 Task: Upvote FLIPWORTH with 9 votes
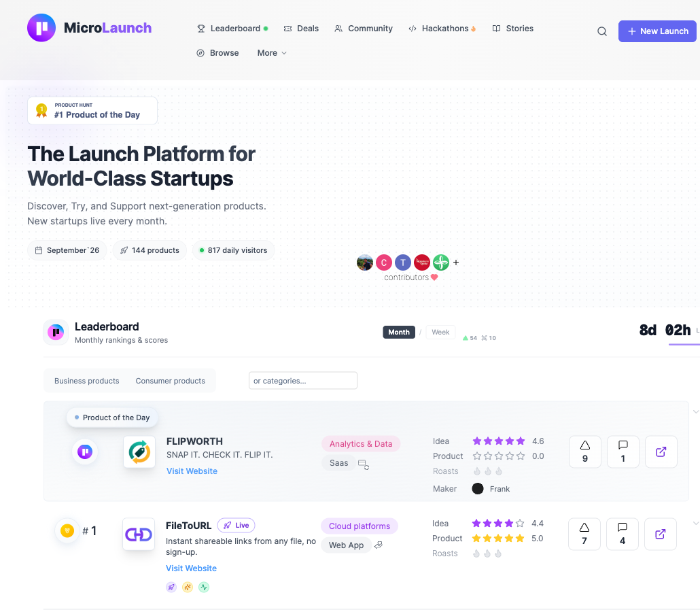tap(585, 452)
